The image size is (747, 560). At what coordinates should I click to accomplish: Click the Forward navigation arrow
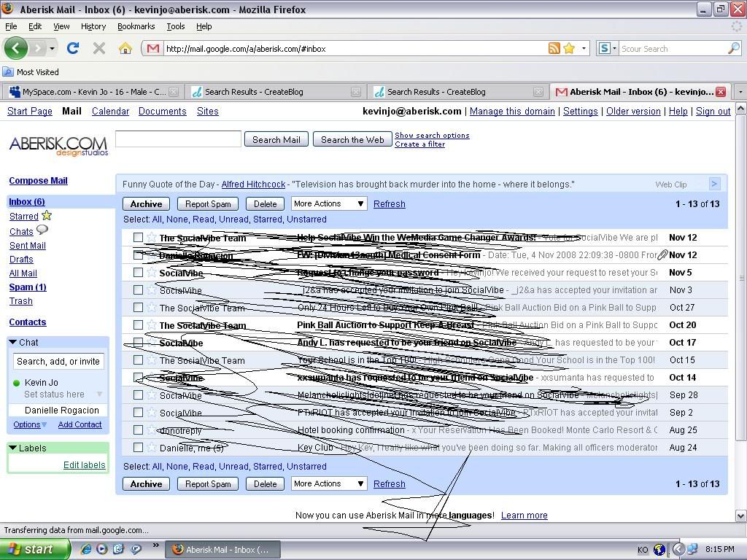pyautogui.click(x=38, y=48)
